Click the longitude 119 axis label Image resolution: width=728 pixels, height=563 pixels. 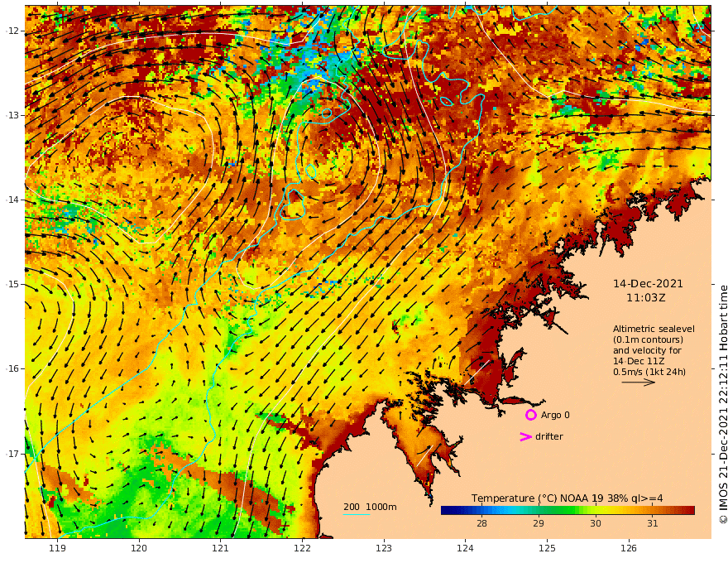point(57,549)
